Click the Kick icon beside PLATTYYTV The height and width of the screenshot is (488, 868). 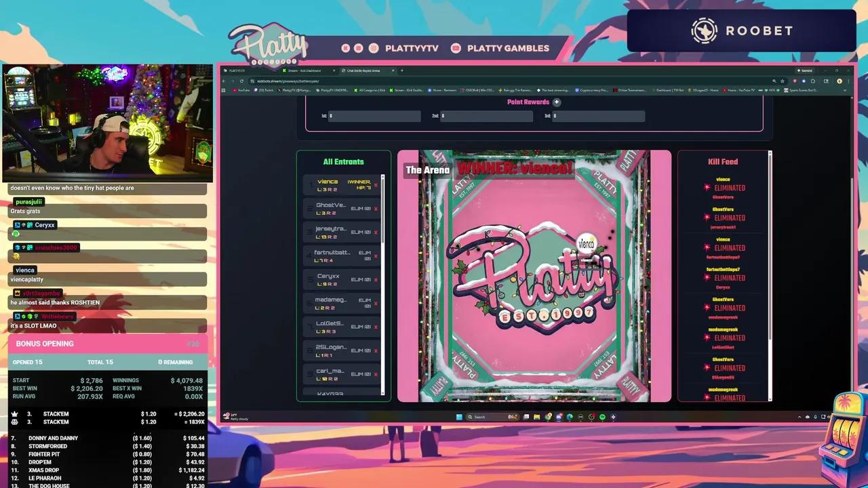click(346, 48)
